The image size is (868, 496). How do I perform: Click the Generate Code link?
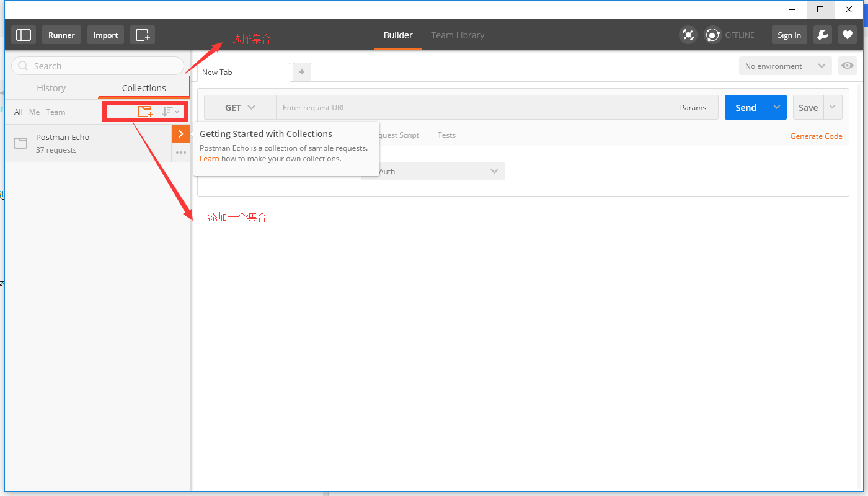(x=816, y=136)
